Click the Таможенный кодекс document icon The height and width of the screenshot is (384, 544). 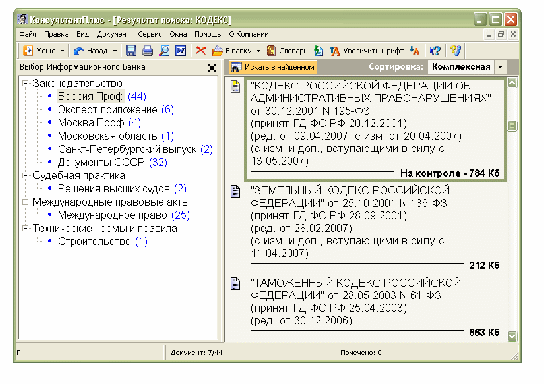pos(235,283)
